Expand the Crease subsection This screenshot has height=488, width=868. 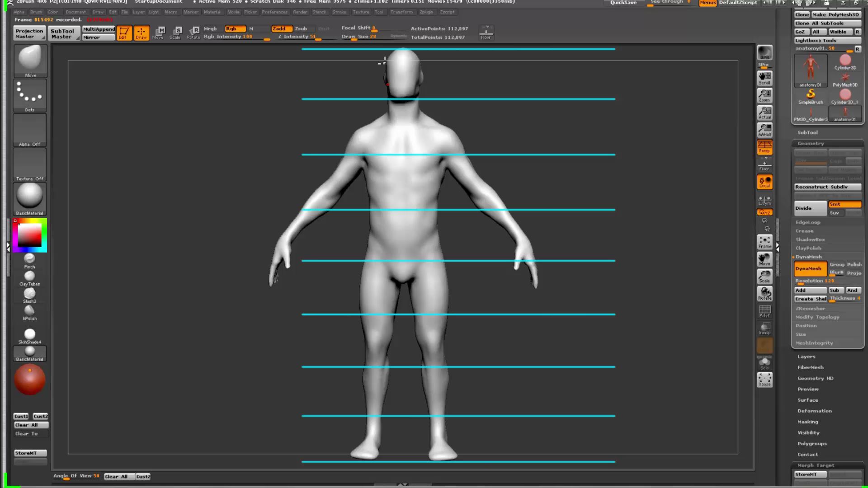804,231
